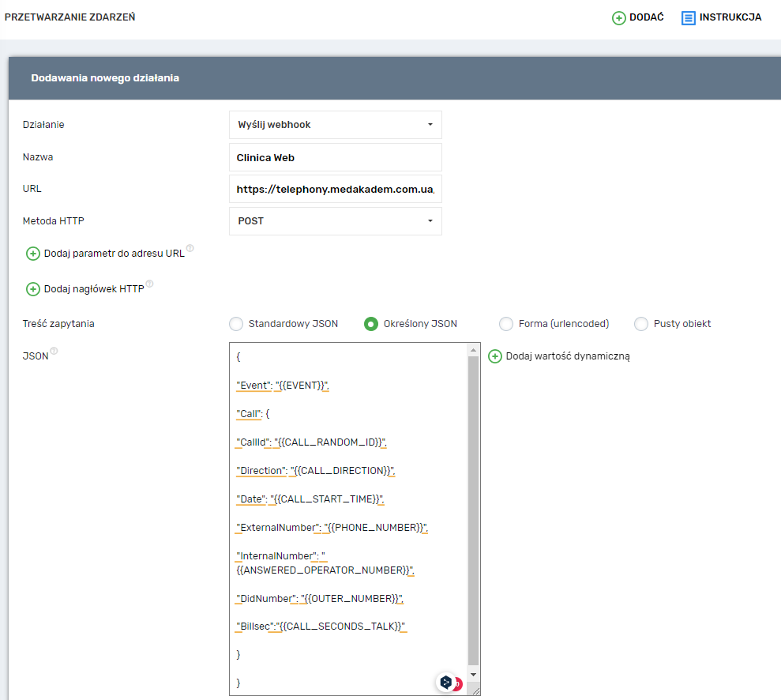Select the Określony JSON radio option

pyautogui.click(x=370, y=324)
